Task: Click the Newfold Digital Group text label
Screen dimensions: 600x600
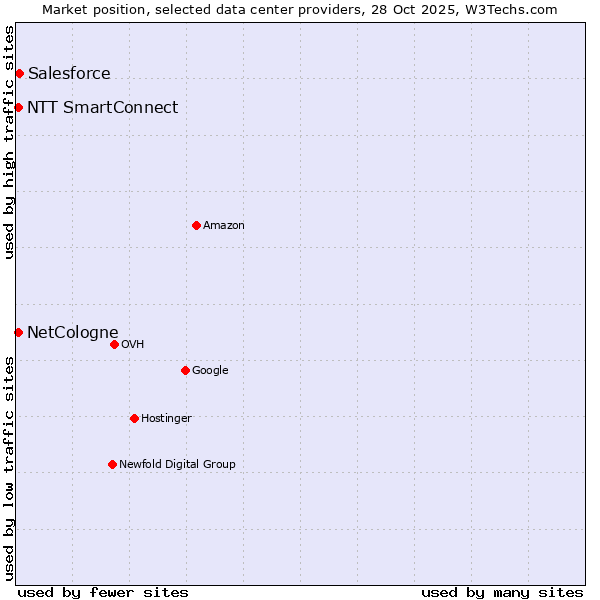Action: pos(177,464)
